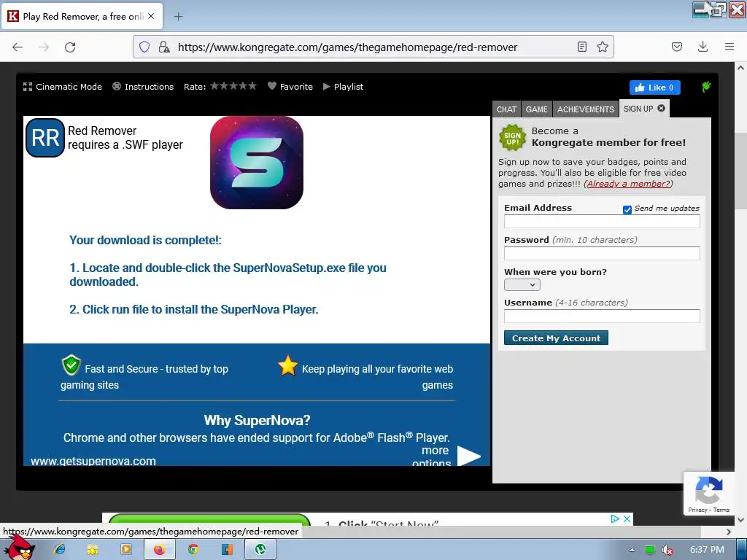Open the Angry Birds Start button
Screen dimensions: 747x560
point(18,548)
